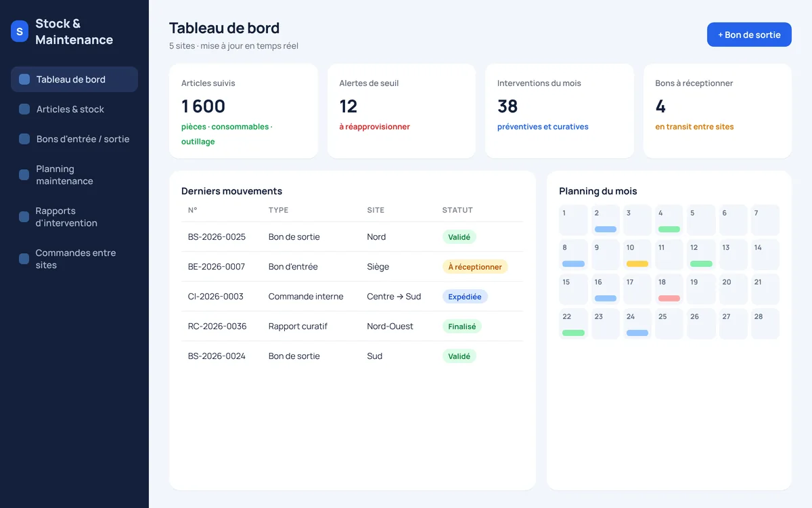Image resolution: width=812 pixels, height=508 pixels.
Task: Click the N° column header
Action: pyautogui.click(x=193, y=210)
